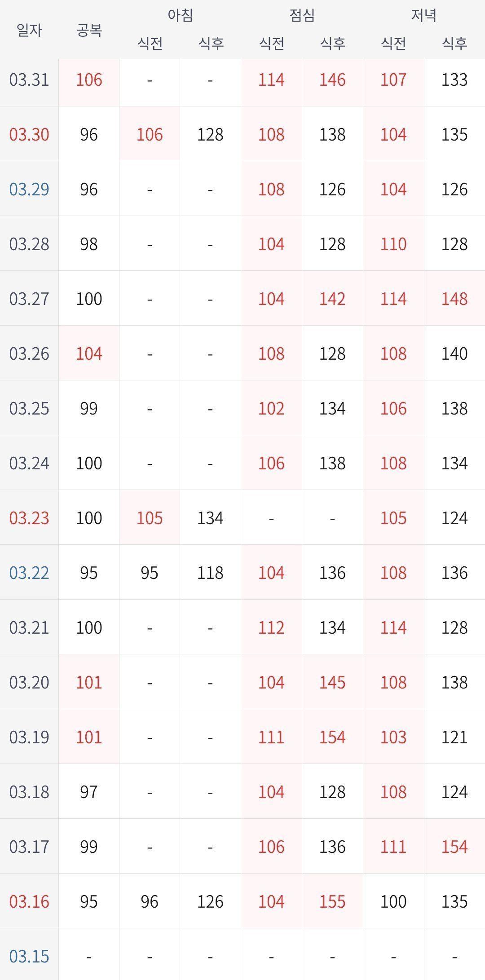This screenshot has width=485, height=980.
Task: Tap lunch after-meal 154 on 03.19
Action: coord(332,737)
